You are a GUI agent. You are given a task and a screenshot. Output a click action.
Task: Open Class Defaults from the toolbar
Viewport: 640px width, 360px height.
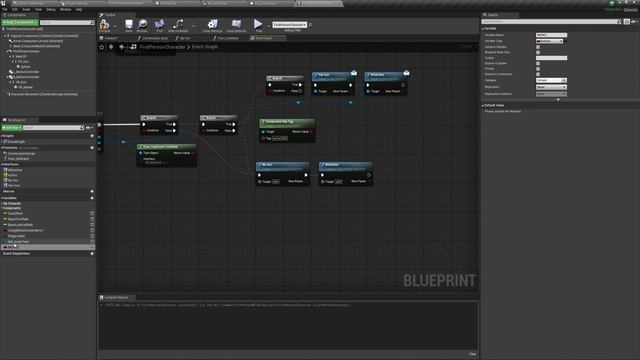tap(236, 24)
